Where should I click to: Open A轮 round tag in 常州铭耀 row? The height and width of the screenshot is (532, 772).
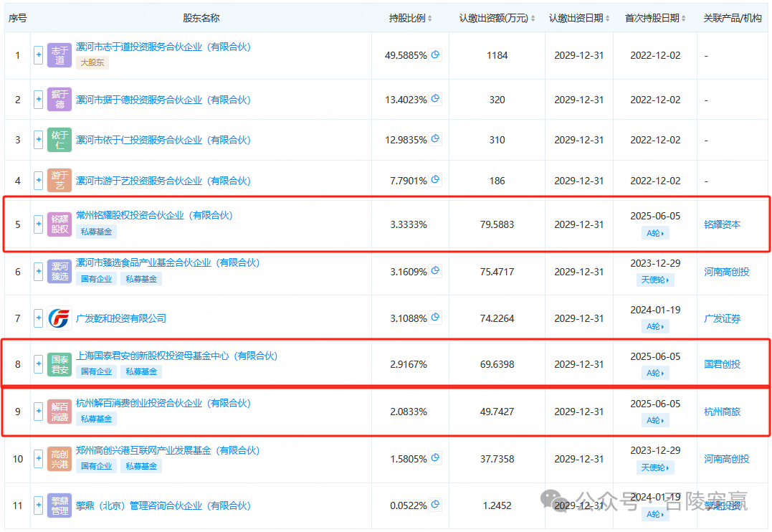click(x=655, y=233)
